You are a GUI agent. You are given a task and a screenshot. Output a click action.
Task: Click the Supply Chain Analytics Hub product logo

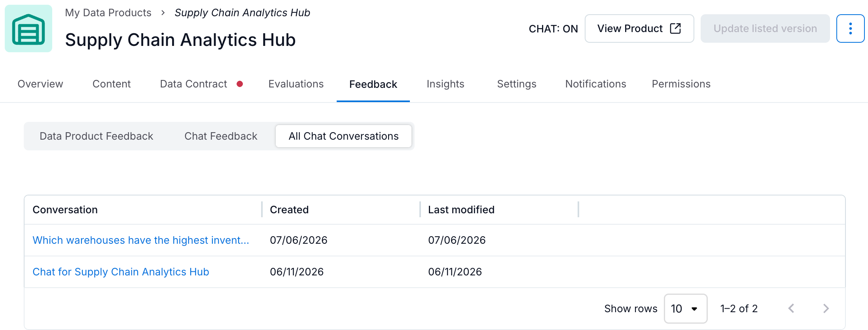[28, 28]
